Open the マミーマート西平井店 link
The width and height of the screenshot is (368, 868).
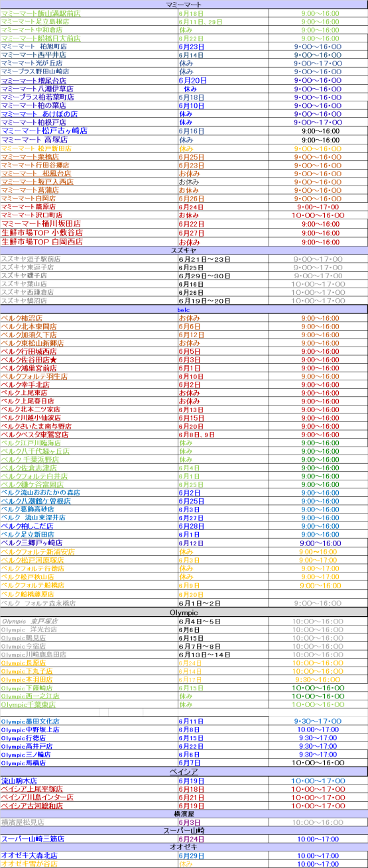pos(33,54)
